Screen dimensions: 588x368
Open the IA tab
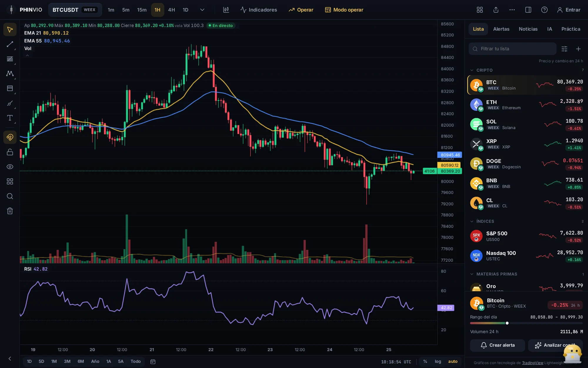(549, 29)
